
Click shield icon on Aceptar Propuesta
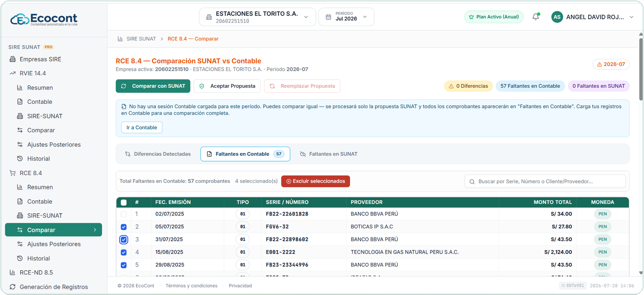click(201, 86)
